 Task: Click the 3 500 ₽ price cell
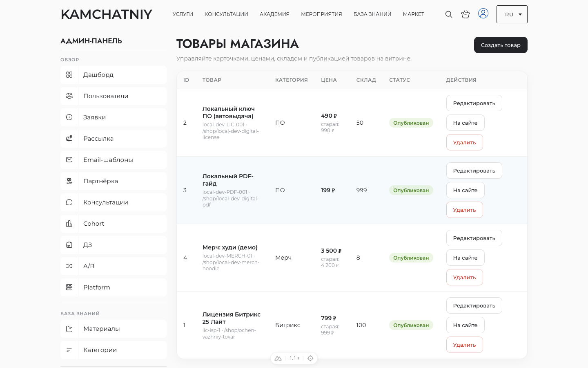pyautogui.click(x=331, y=251)
